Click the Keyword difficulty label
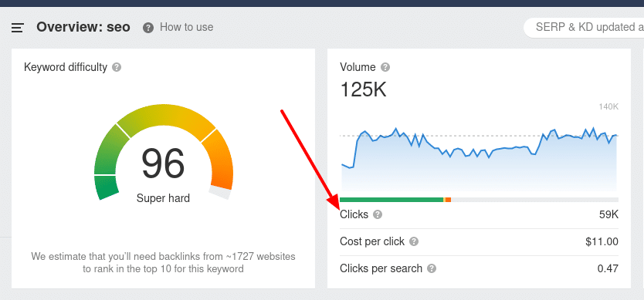644x300 pixels. 66,67
